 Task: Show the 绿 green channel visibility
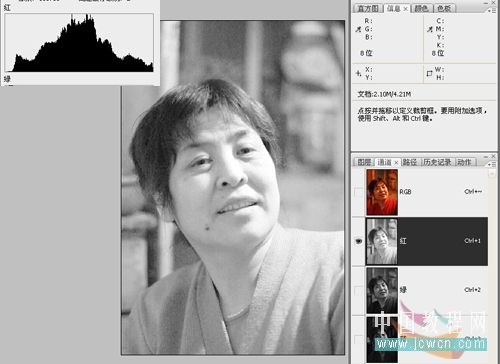click(359, 290)
